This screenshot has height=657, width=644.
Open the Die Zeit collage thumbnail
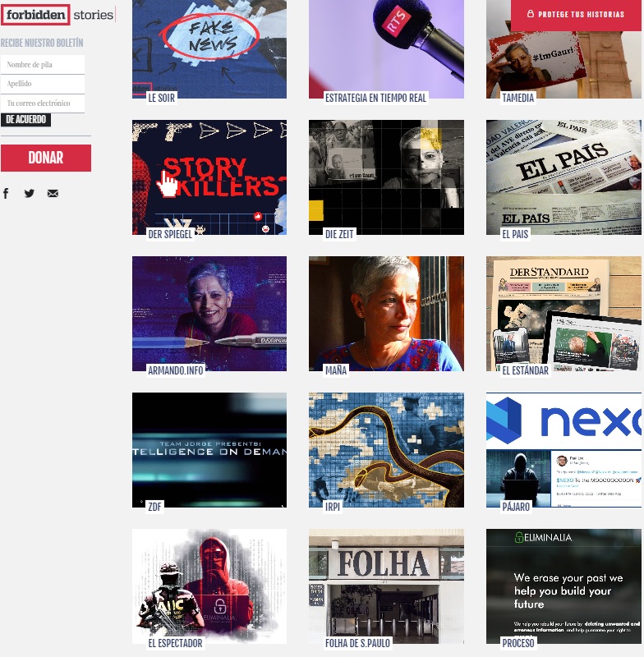[x=386, y=177]
